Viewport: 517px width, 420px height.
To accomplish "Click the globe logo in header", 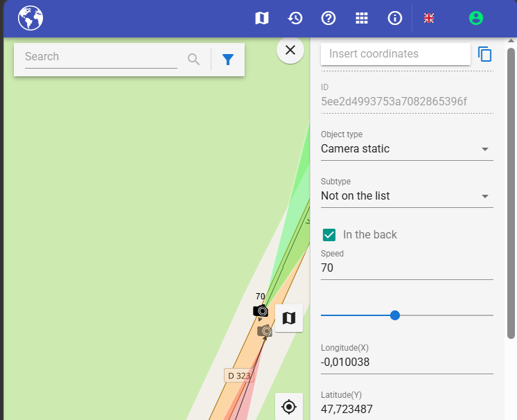I will [30, 18].
